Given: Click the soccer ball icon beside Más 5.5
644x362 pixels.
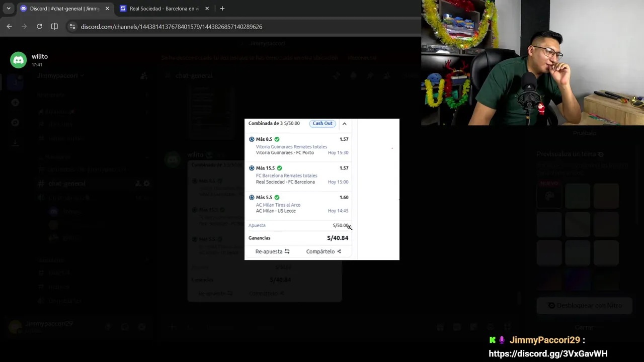Looking at the screenshot, I should tap(252, 197).
